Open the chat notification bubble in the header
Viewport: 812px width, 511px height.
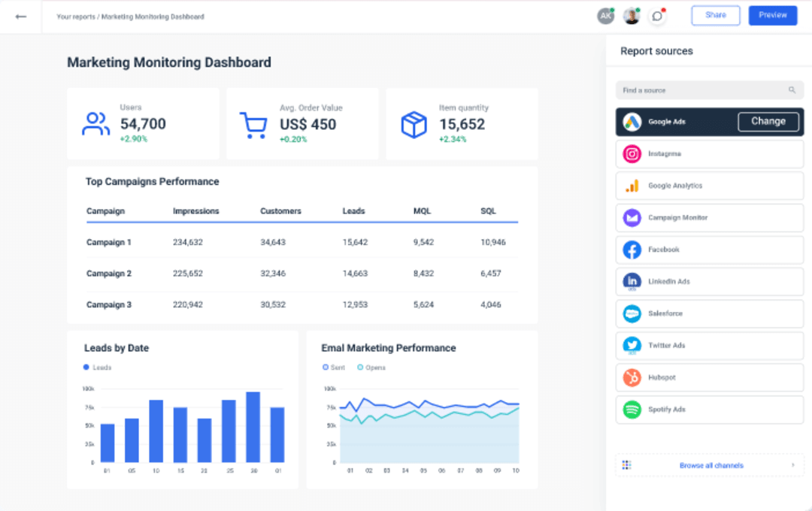click(x=658, y=16)
